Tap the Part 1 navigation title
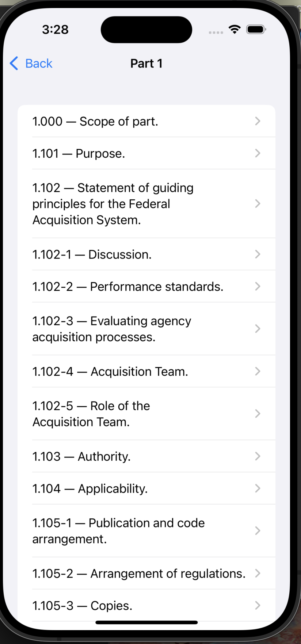The height and width of the screenshot is (644, 301). (146, 64)
